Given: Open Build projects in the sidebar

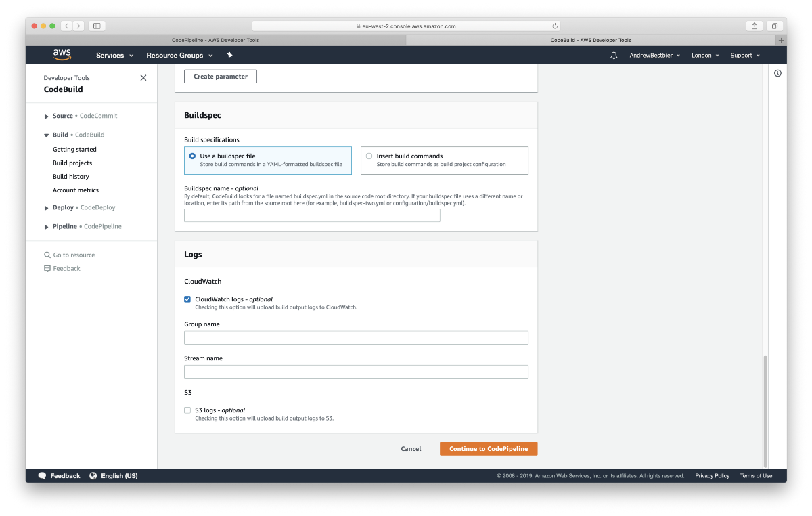Looking at the screenshot, I should click(x=72, y=163).
